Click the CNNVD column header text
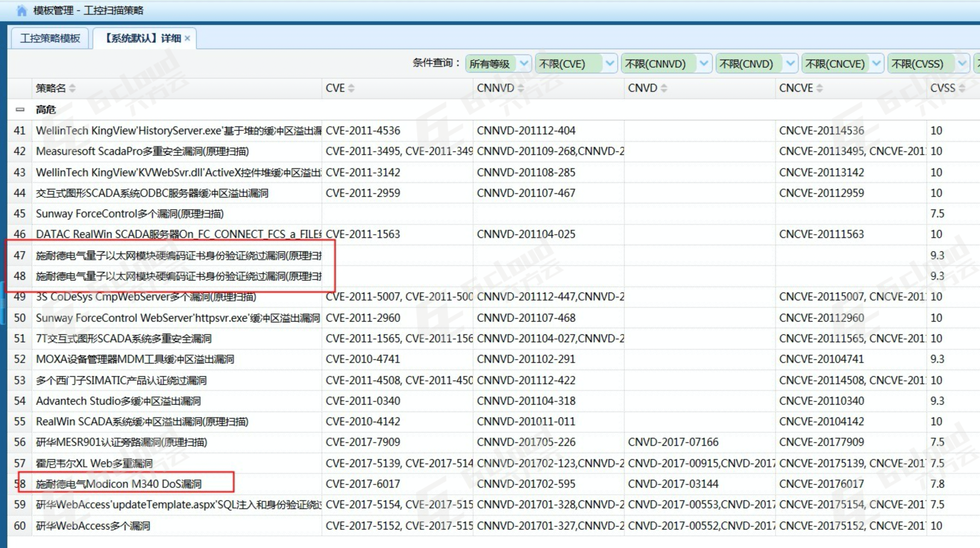980x548 pixels. click(496, 89)
